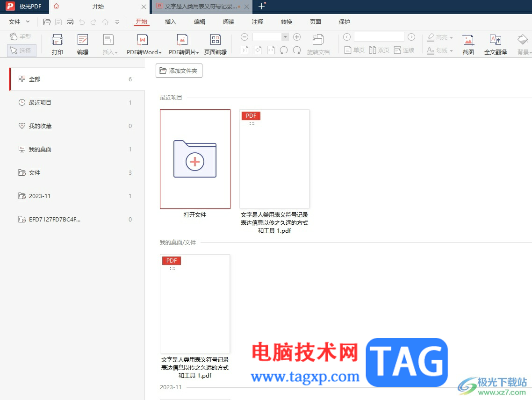Switch to 双页 double page view
The height and width of the screenshot is (400, 532).
tap(379, 50)
